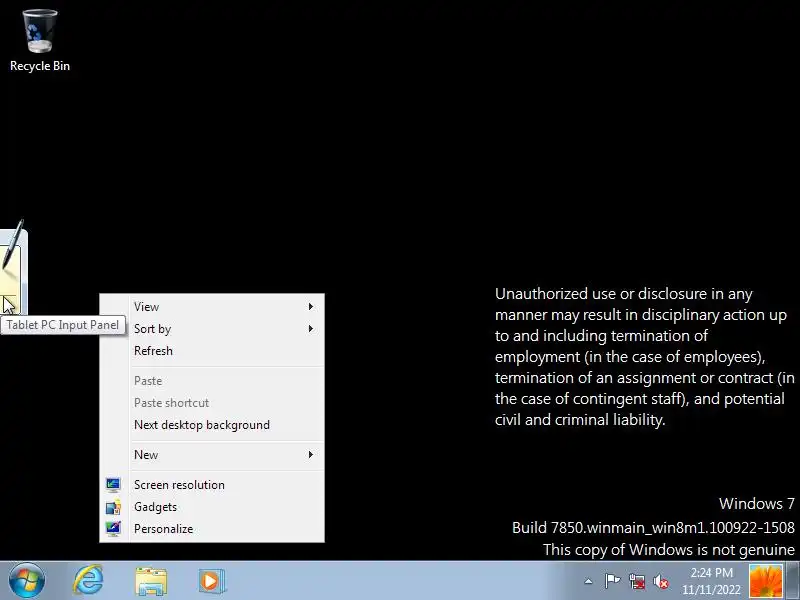Viewport: 800px width, 600px height.
Task: Click the arrow next to Sort by
Action: [x=311, y=329]
